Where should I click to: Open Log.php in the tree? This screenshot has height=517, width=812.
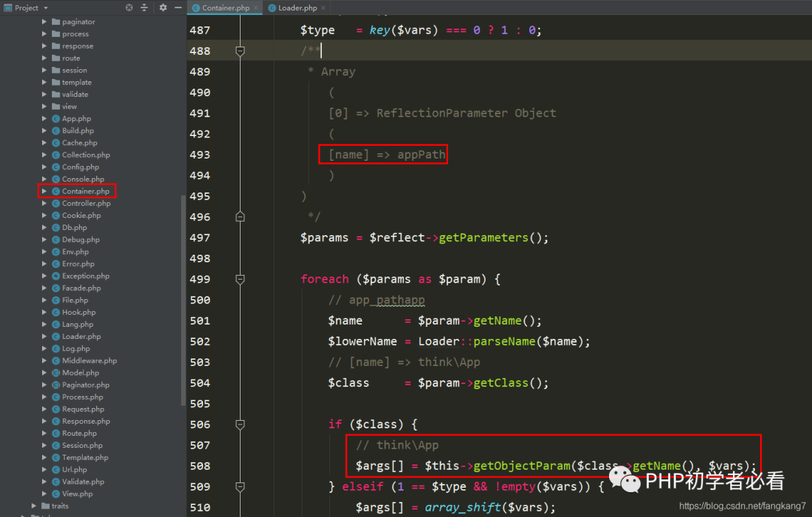pyautogui.click(x=76, y=348)
